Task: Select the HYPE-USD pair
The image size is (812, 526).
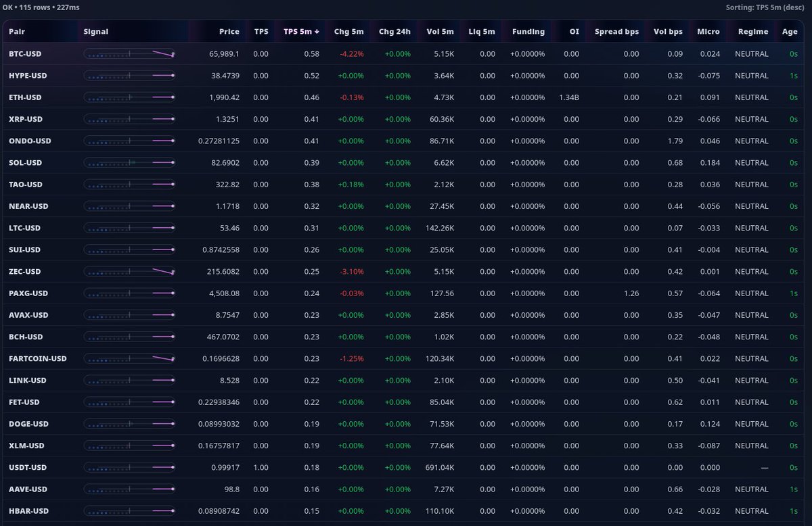Action: click(28, 76)
